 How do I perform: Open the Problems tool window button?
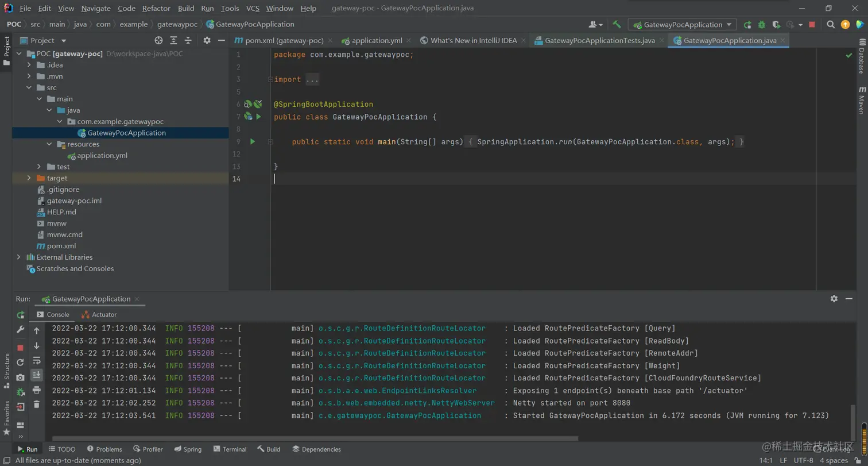(104, 449)
